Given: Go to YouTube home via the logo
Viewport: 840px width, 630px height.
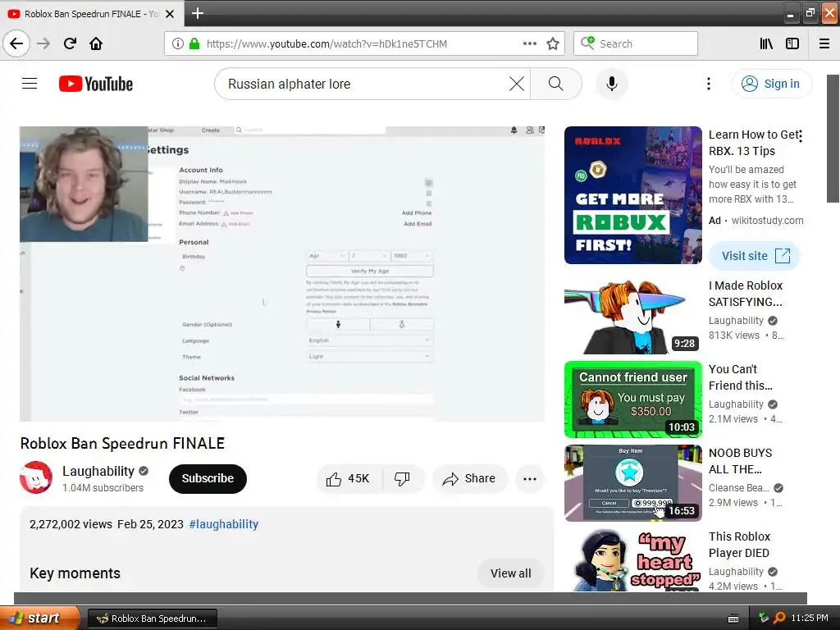Looking at the screenshot, I should (96, 84).
